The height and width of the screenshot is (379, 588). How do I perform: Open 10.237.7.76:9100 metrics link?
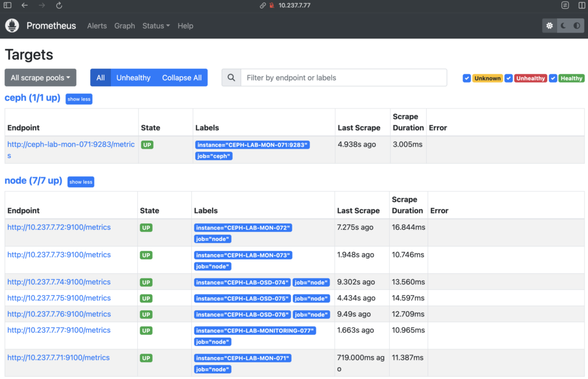click(59, 314)
